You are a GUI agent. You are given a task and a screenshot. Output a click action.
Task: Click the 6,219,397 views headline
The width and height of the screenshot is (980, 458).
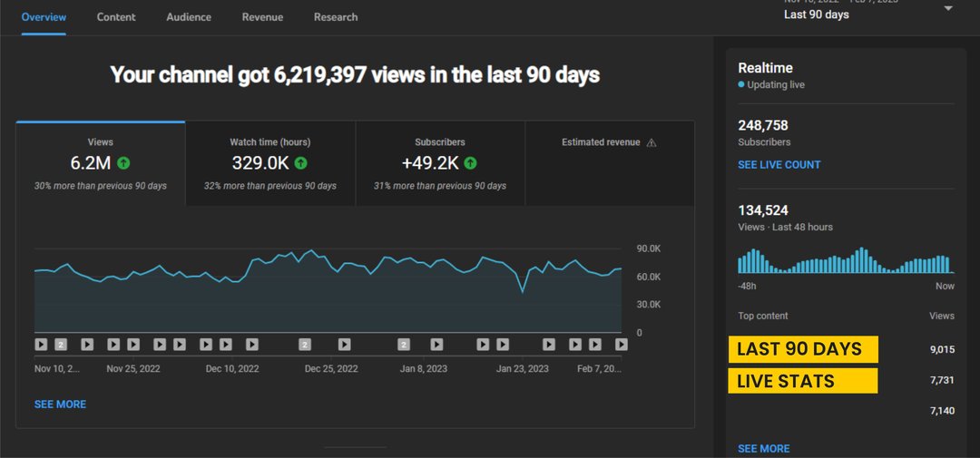point(355,75)
